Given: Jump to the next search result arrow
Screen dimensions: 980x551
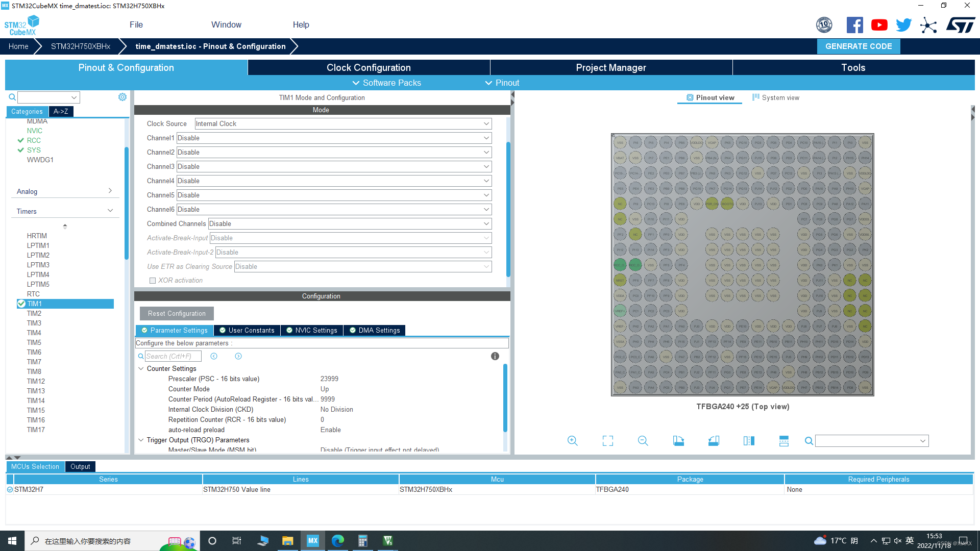Looking at the screenshot, I should [238, 356].
